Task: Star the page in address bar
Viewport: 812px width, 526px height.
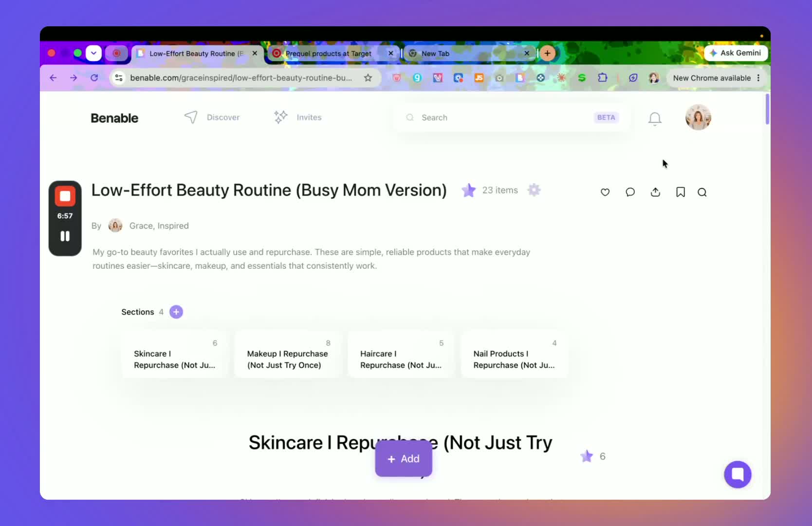Action: pos(368,78)
